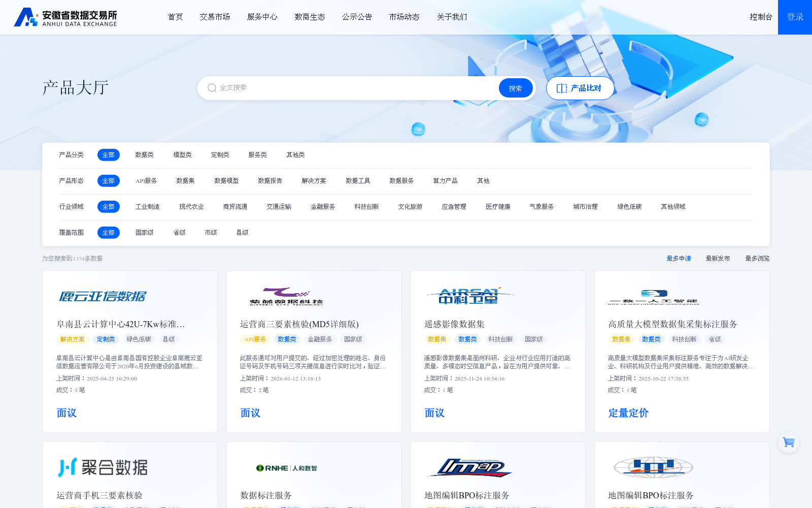
Task: Sort results by 最新发布
Action: pos(718,259)
